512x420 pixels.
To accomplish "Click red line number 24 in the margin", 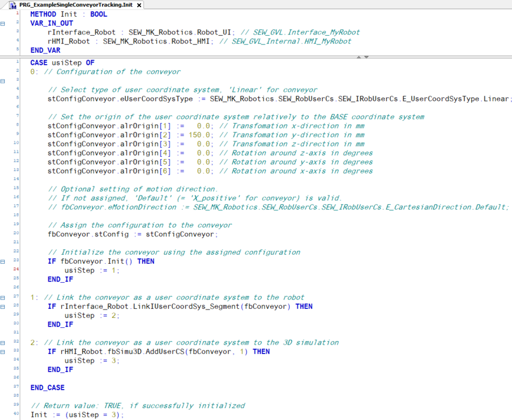I will tap(17, 270).
